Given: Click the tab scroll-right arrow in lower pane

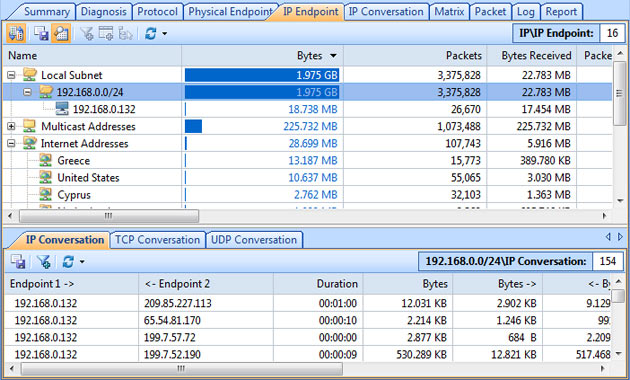Looking at the screenshot, I should [x=620, y=237].
